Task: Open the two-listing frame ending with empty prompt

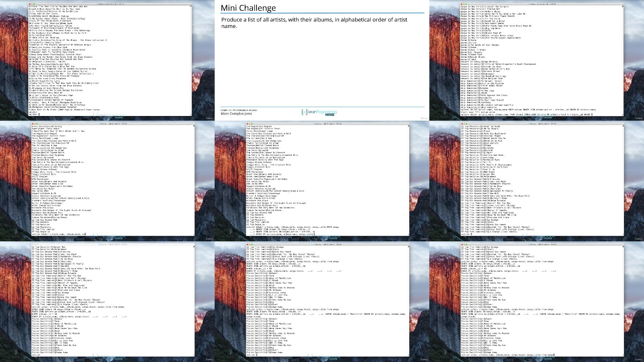Action: [322, 301]
